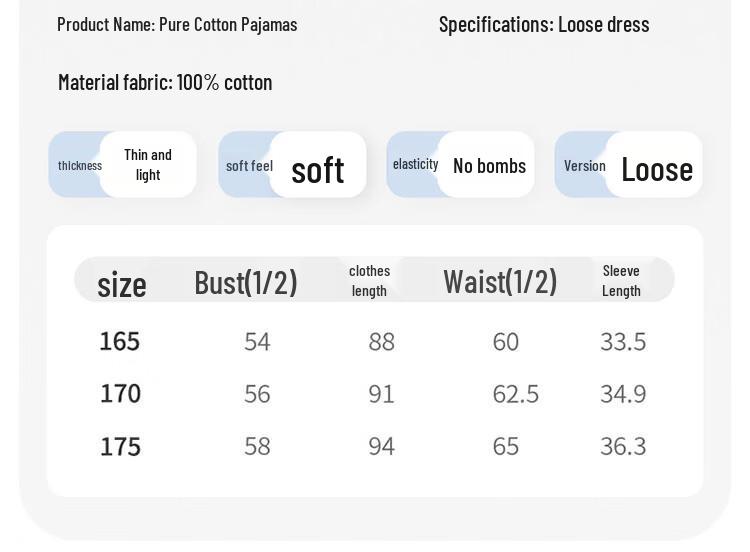Click the 'Product Name: Pure Cotton Pajamas' text
Screen dimensions: 750x552
[177, 24]
